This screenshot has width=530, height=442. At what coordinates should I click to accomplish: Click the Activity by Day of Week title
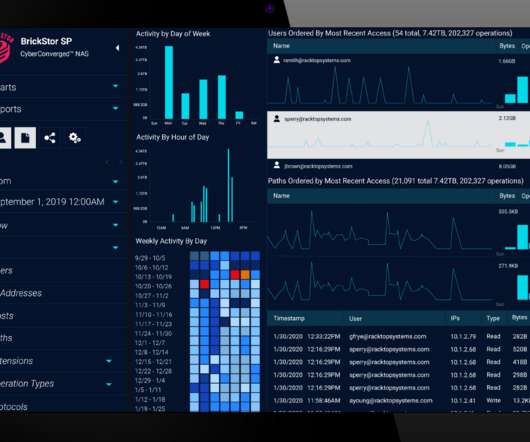173,34
